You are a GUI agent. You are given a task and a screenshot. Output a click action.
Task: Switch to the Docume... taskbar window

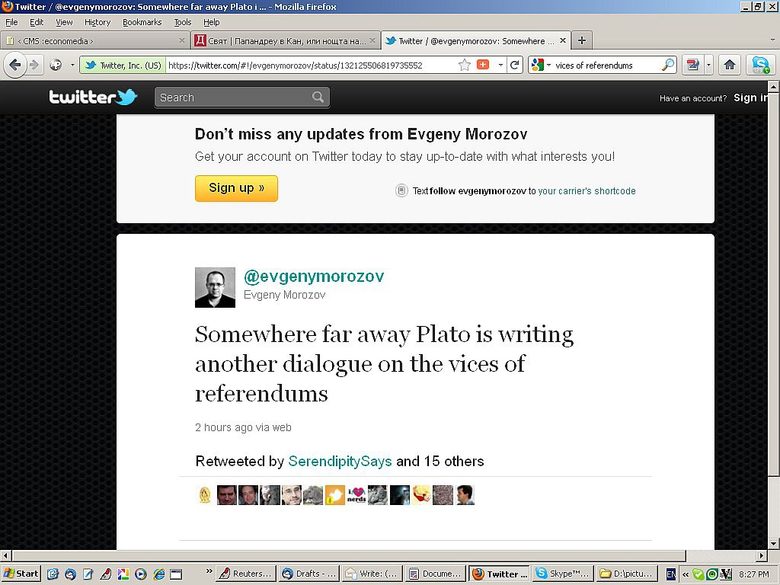click(435, 574)
